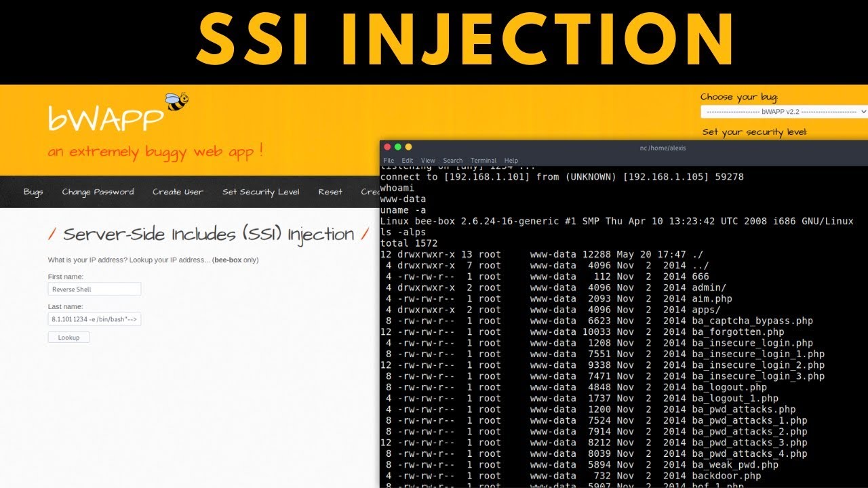
Task: Click the 'www-data' output line
Action: (403, 199)
